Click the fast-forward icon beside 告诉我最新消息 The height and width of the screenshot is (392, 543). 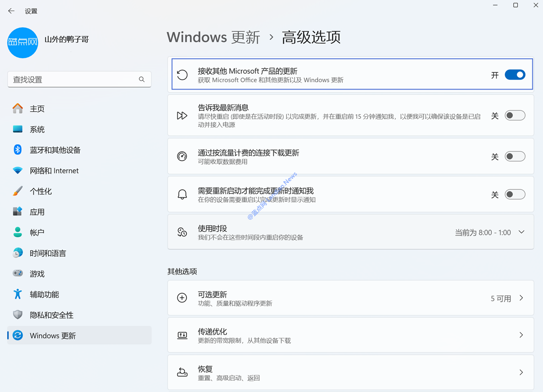tap(182, 115)
